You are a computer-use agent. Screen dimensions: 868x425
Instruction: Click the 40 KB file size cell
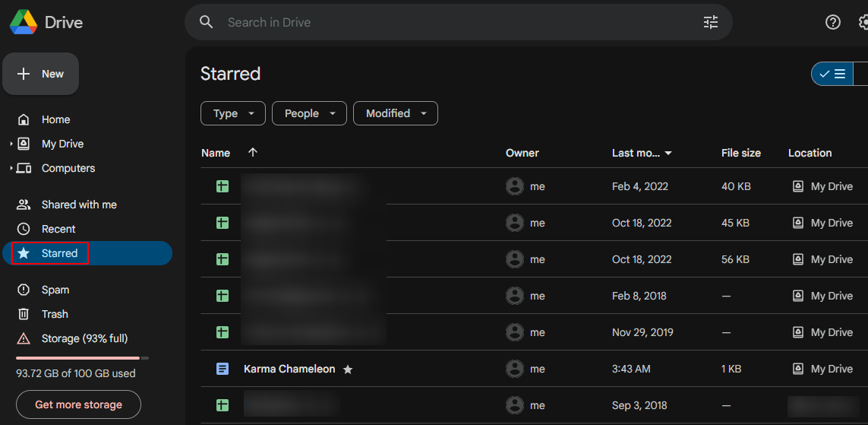pos(736,187)
